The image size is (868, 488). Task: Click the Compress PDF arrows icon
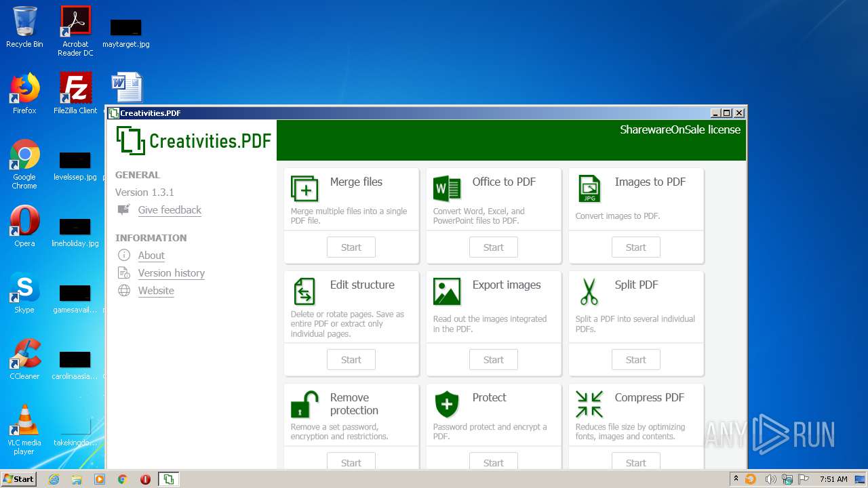pos(589,404)
